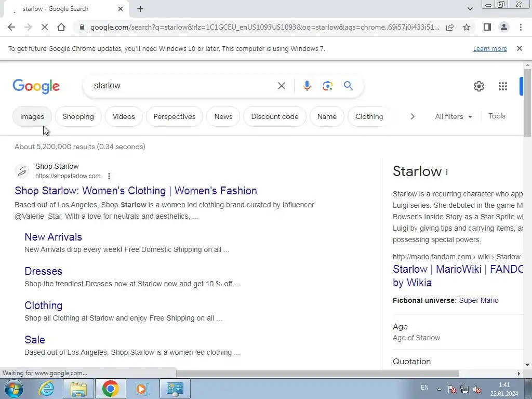The image size is (532, 399).
Task: Open the Chrome profile avatar
Action: (x=504, y=27)
